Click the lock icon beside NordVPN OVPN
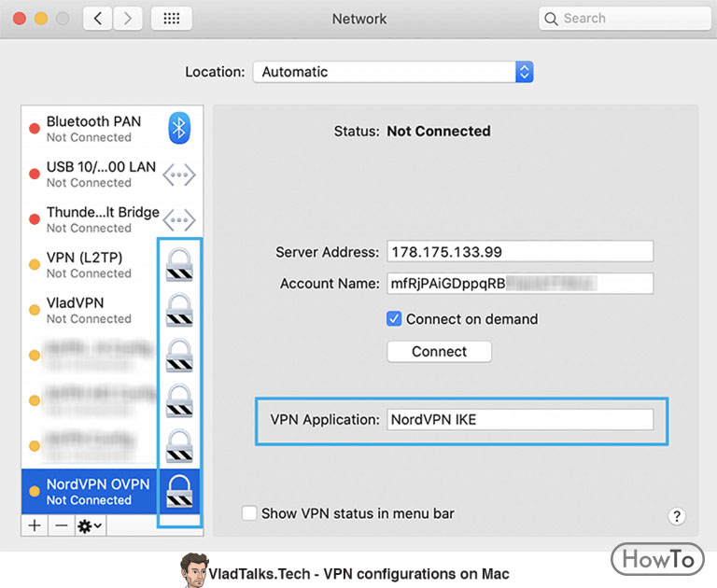Viewport: 717px width, 588px height. point(179,492)
